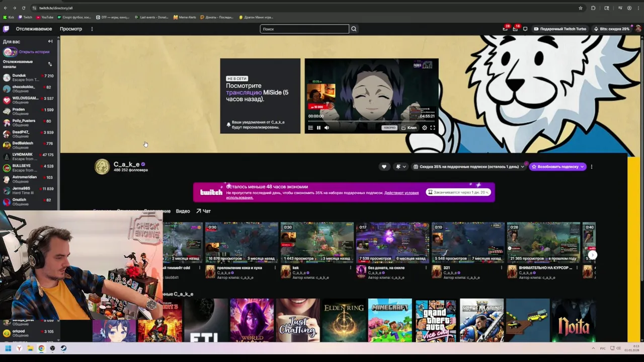Pause the featured video player

pyautogui.click(x=318, y=128)
